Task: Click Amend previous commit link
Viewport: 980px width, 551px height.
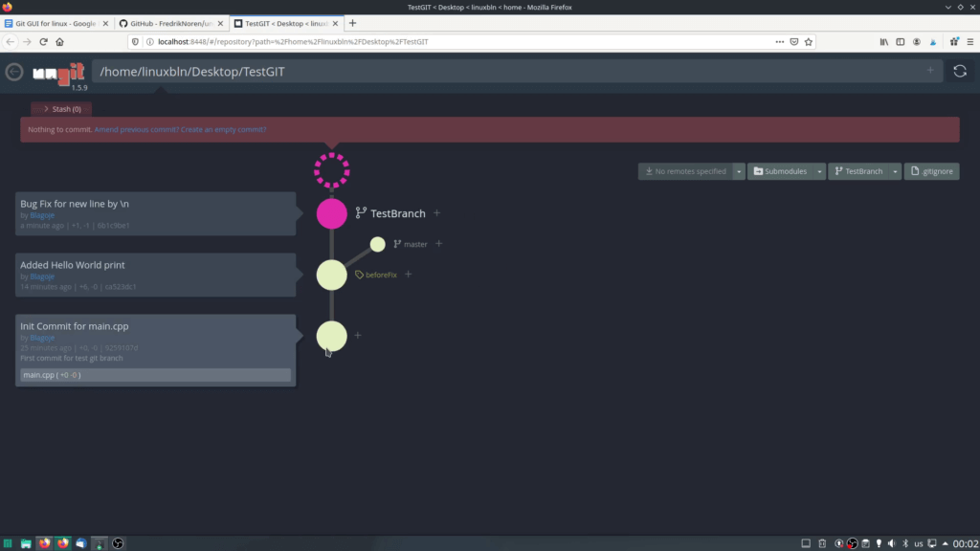Action: (136, 129)
